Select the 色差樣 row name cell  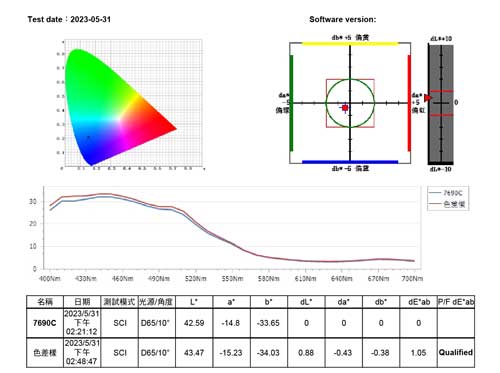tap(45, 353)
